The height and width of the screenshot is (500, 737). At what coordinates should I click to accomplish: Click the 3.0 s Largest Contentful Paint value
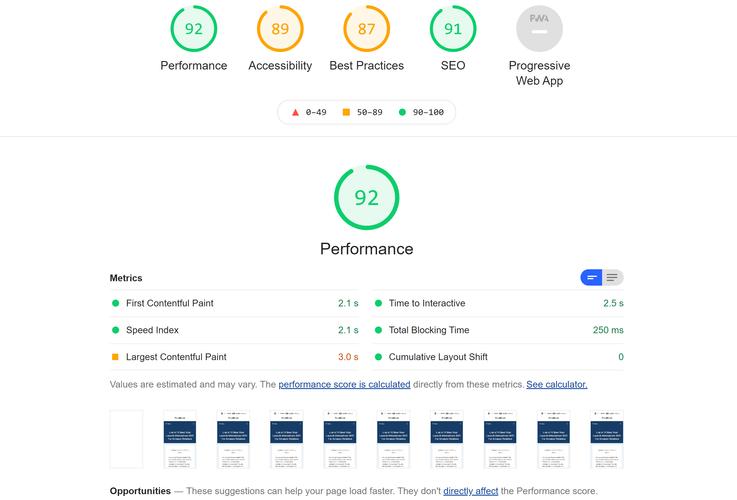click(x=348, y=357)
